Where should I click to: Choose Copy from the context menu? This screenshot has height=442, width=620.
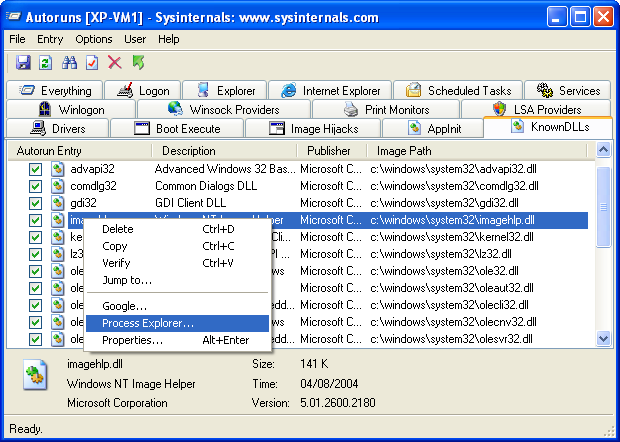[177, 246]
